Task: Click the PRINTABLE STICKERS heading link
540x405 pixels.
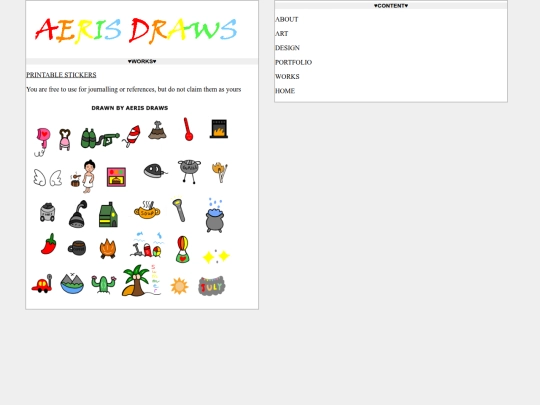Action: pyautogui.click(x=61, y=75)
